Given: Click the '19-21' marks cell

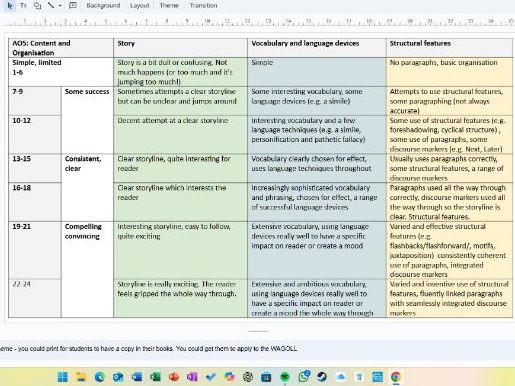Looking at the screenshot, I should point(35,250).
